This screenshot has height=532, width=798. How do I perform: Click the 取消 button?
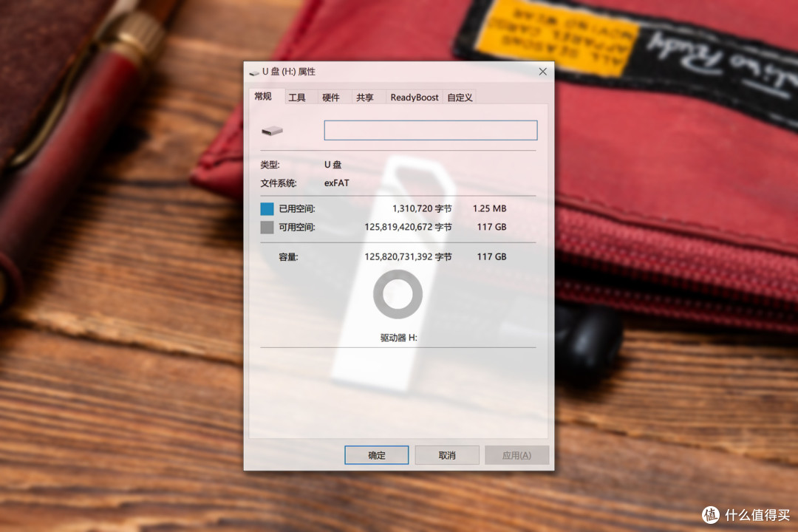point(447,455)
